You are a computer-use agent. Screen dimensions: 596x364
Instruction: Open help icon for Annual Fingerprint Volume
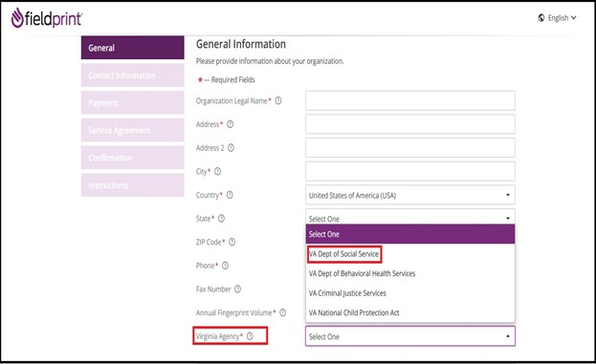tap(283, 312)
